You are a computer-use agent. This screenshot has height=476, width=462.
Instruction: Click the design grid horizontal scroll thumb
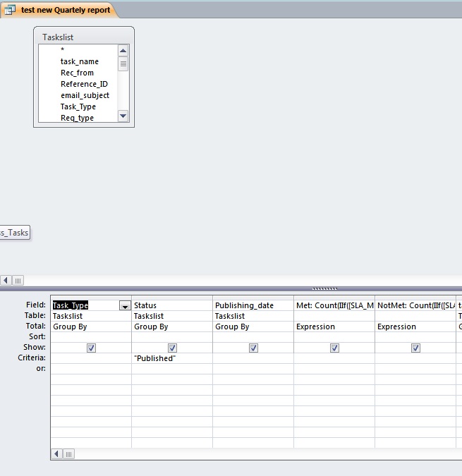tap(69, 454)
